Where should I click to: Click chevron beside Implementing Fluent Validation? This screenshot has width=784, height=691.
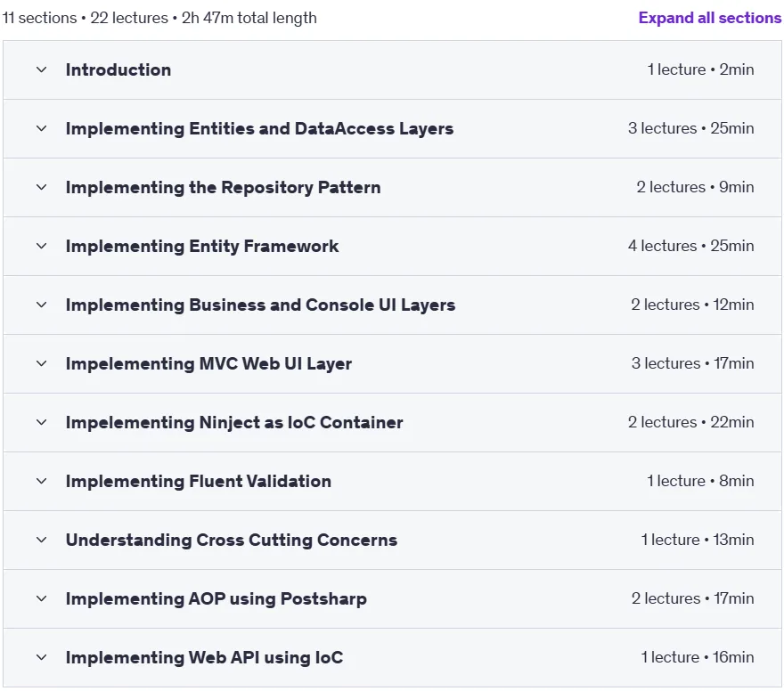point(42,481)
